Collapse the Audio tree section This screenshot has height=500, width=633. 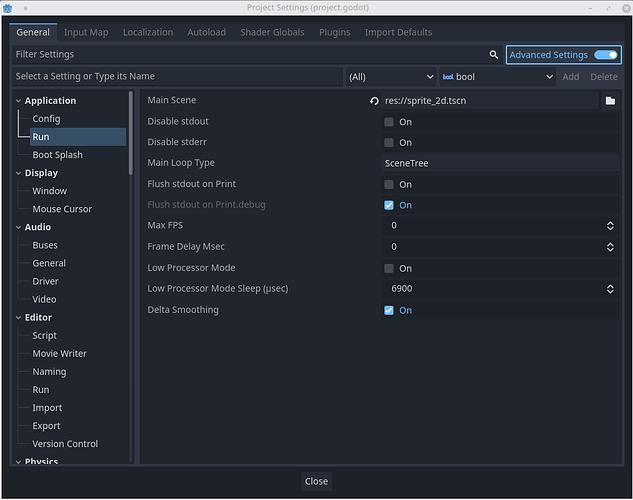click(x=18, y=227)
